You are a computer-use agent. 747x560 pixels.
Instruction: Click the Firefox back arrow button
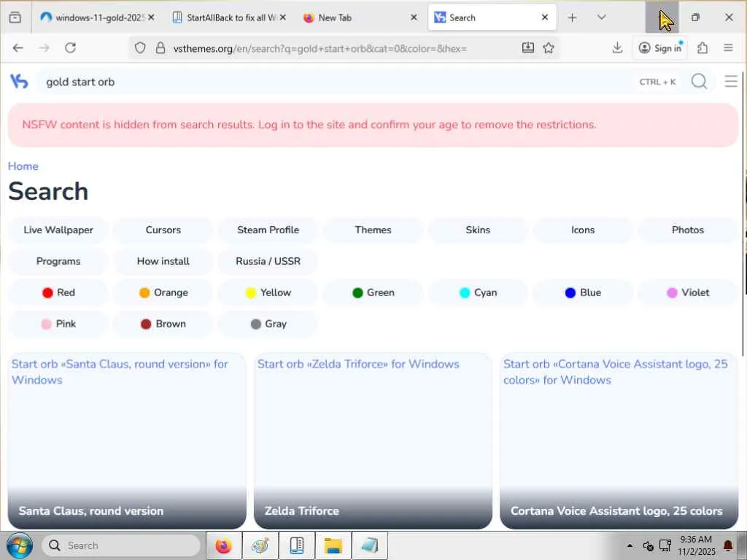coord(18,48)
